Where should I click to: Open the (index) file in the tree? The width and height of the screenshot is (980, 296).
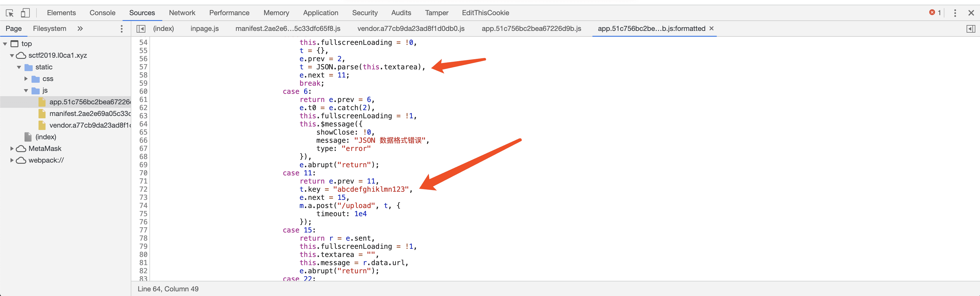(46, 137)
